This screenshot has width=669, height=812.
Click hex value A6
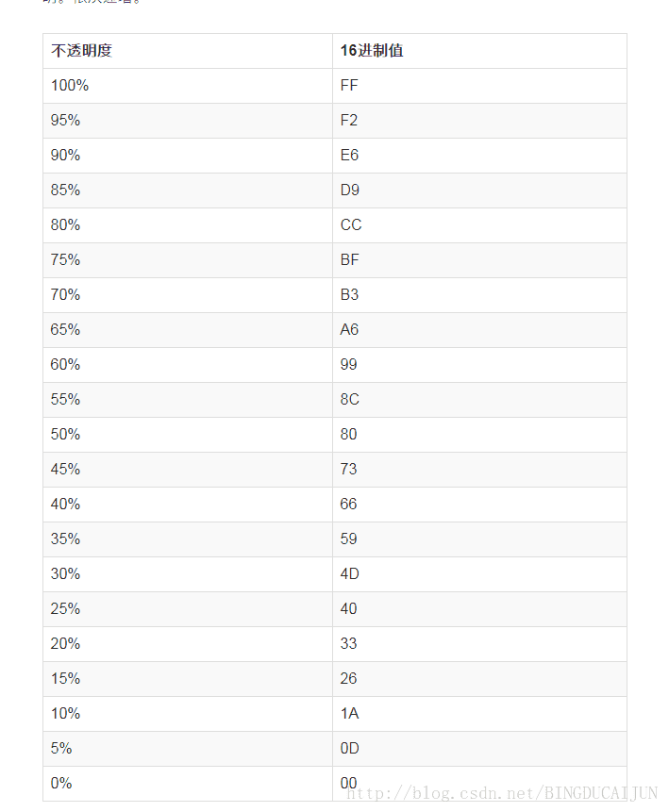click(479, 330)
